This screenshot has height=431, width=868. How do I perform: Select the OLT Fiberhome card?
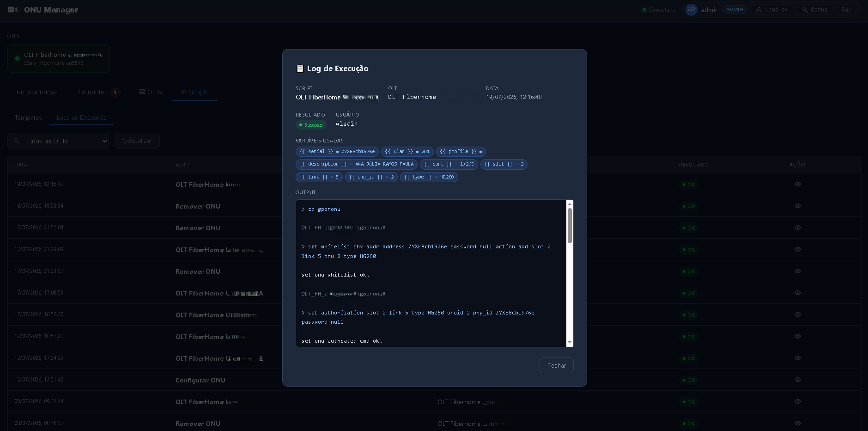coord(59,59)
